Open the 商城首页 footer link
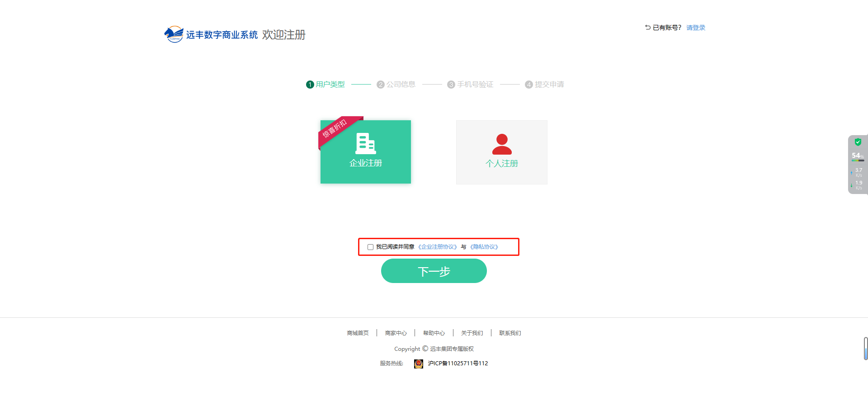 (358, 333)
